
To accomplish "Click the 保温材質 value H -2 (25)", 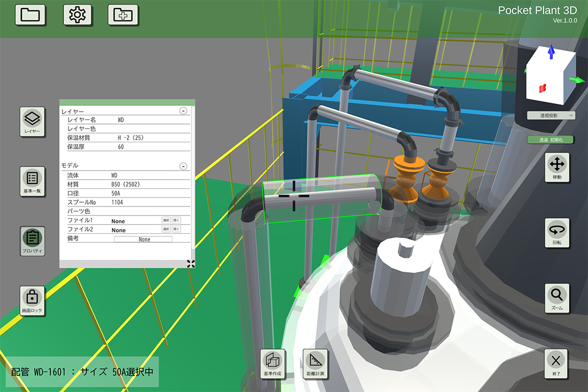I will (x=130, y=137).
